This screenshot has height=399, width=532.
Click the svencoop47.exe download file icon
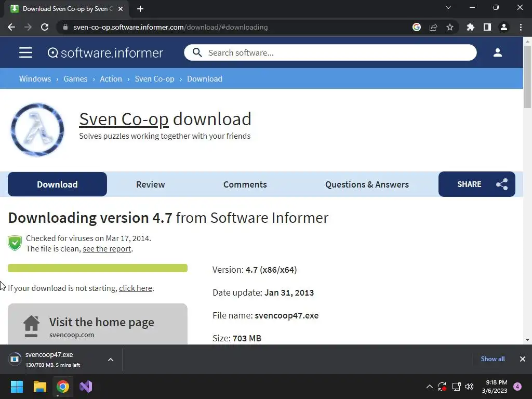click(15, 359)
